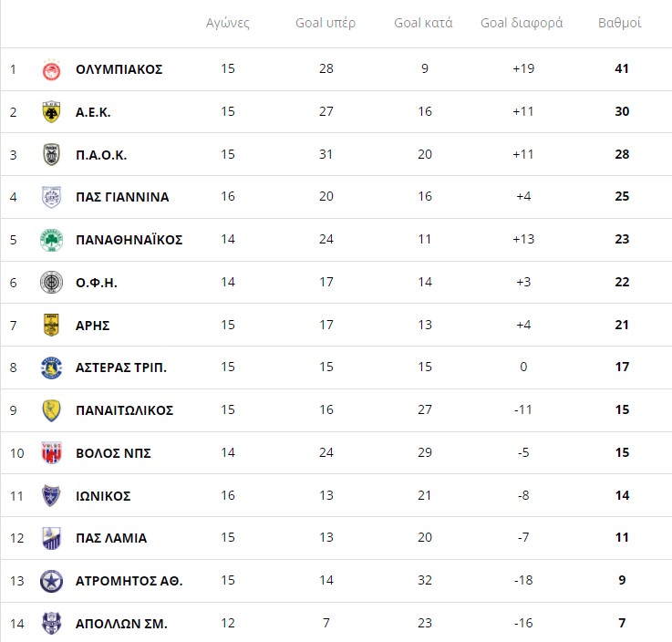Image resolution: width=672 pixels, height=642 pixels.
Task: Open the ΠΑΣ ΓΙΑΝΝΙΝΑ team name link
Action: [x=123, y=197]
